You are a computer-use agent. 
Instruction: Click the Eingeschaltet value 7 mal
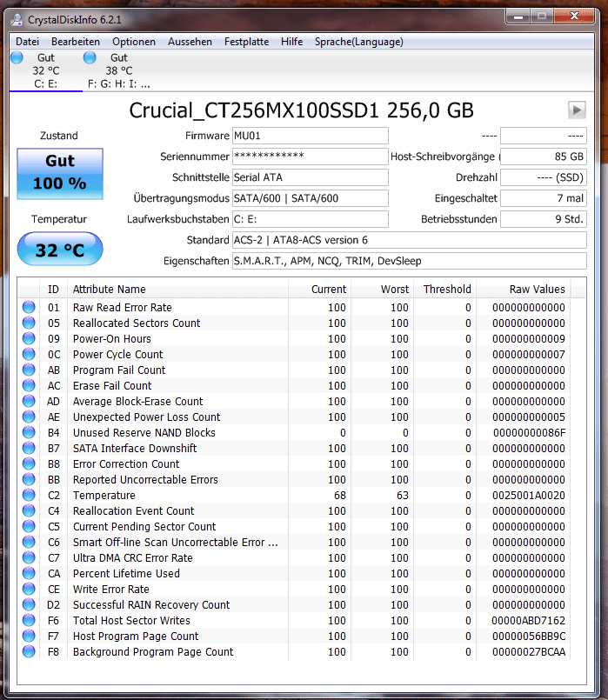click(x=544, y=198)
